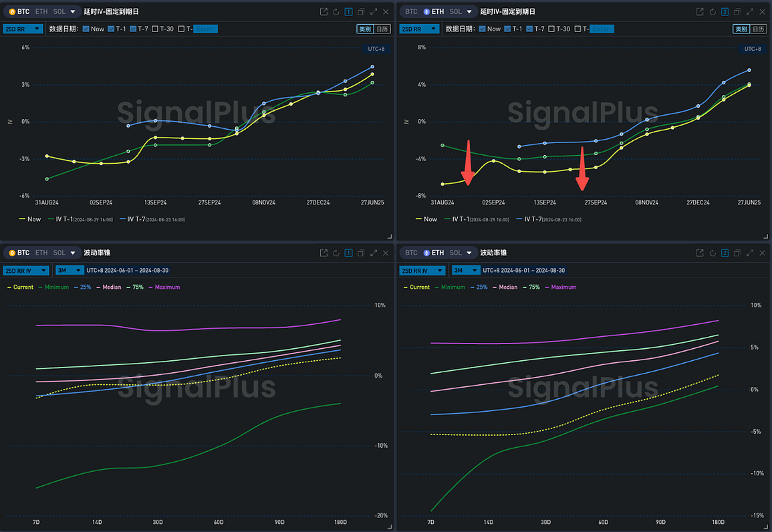
Task: Uncheck T-7 checkbox in ETH IV panel
Action: (530, 29)
